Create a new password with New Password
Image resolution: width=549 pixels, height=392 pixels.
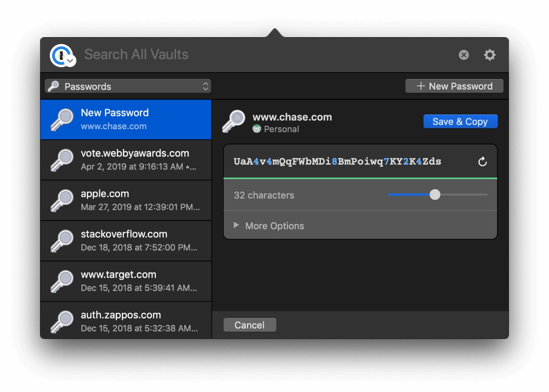click(454, 86)
